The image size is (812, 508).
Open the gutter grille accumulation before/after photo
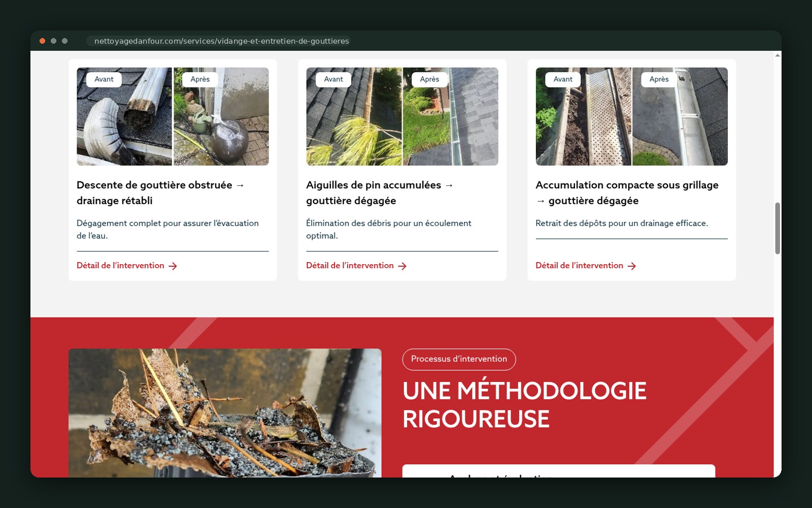(x=631, y=116)
